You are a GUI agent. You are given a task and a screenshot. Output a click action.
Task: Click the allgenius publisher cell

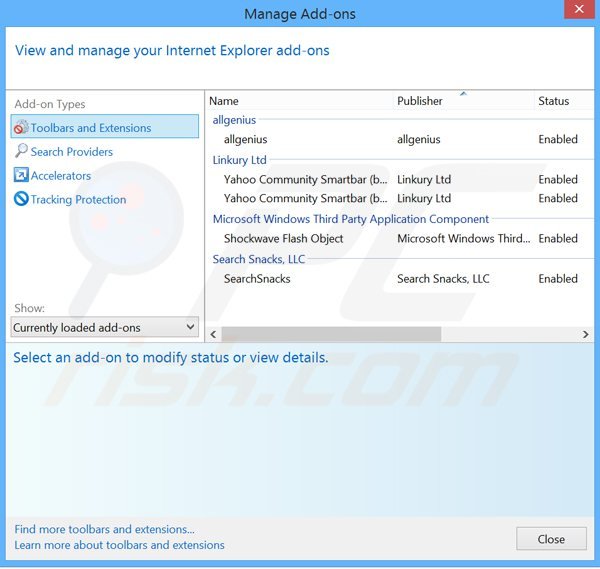pyautogui.click(x=419, y=140)
